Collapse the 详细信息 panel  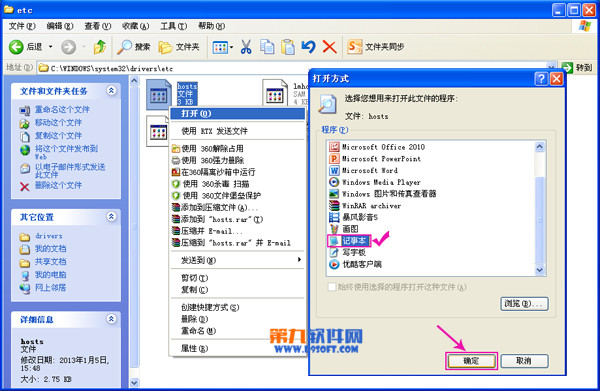pos(111,319)
